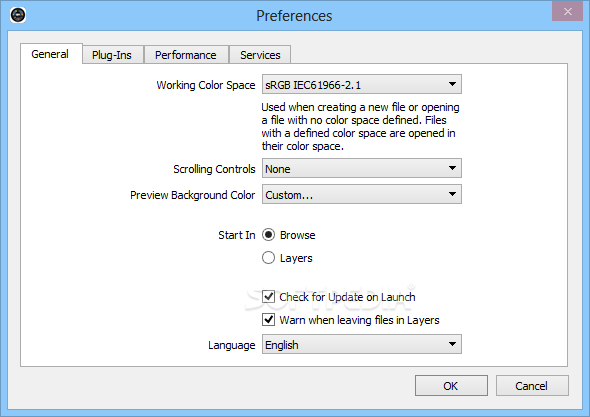Expand the Working Color Space dropdown

pyautogui.click(x=362, y=84)
